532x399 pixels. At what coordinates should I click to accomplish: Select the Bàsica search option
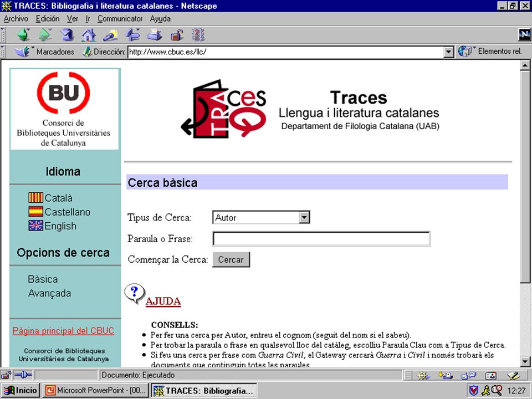coord(43,279)
